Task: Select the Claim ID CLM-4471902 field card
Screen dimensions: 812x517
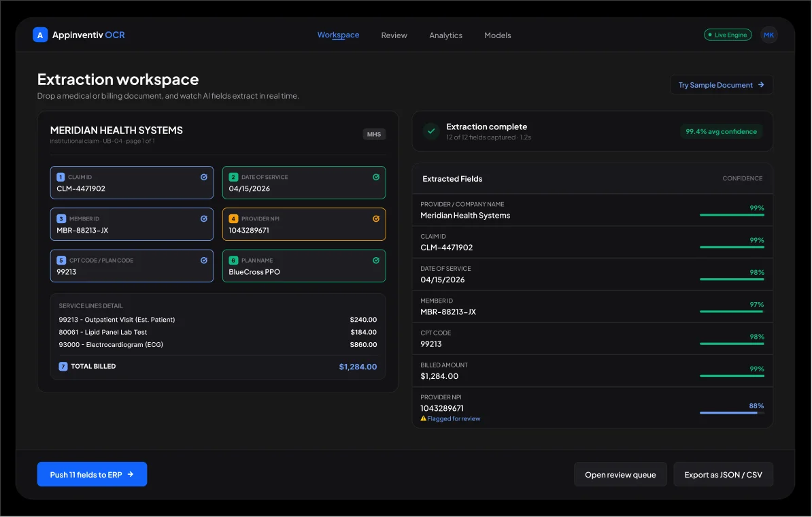Action: [131, 182]
